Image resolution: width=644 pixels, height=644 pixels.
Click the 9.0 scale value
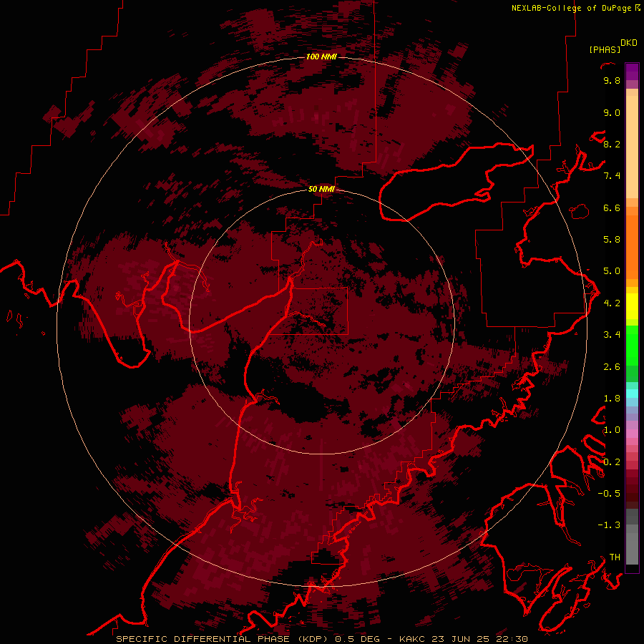pos(612,113)
